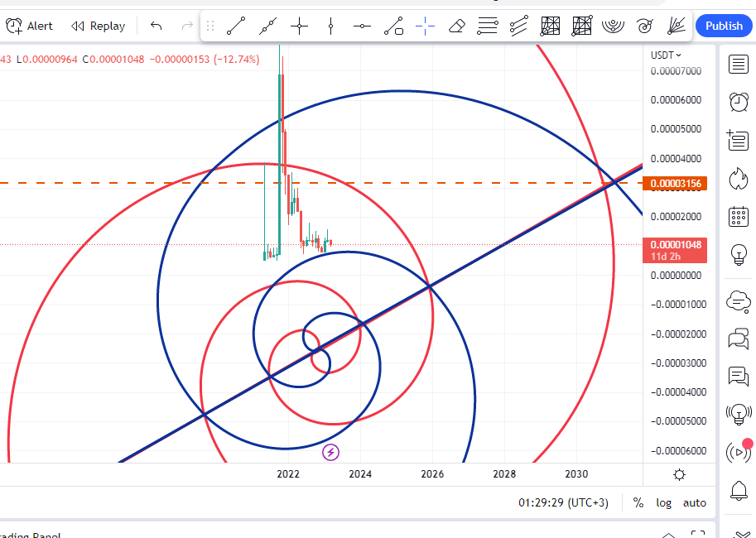The width and height of the screenshot is (756, 538).
Task: Click the 2030 label on time axis
Action: point(576,474)
